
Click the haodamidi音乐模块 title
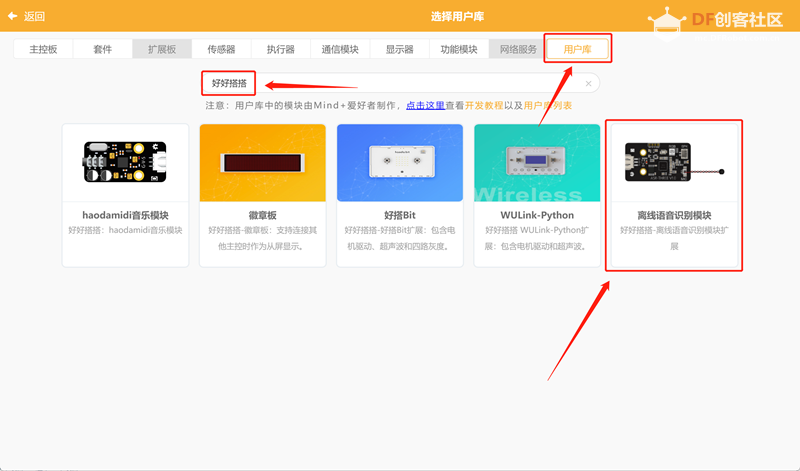(x=126, y=215)
